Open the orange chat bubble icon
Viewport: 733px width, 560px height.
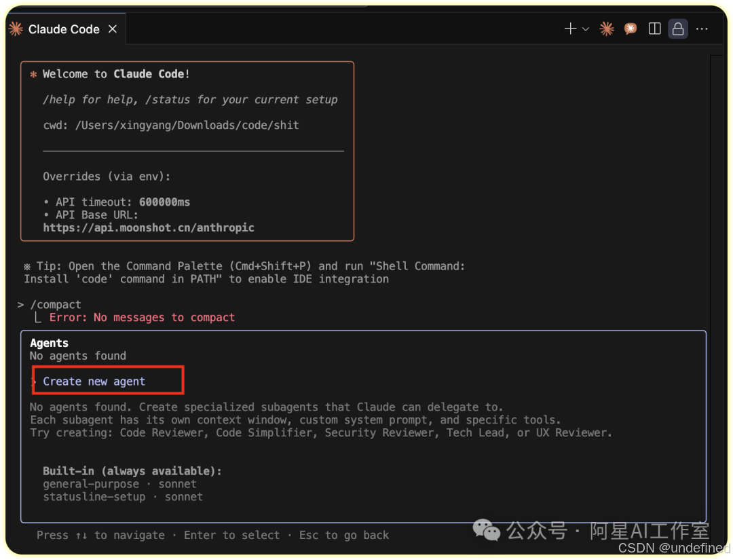pos(631,29)
